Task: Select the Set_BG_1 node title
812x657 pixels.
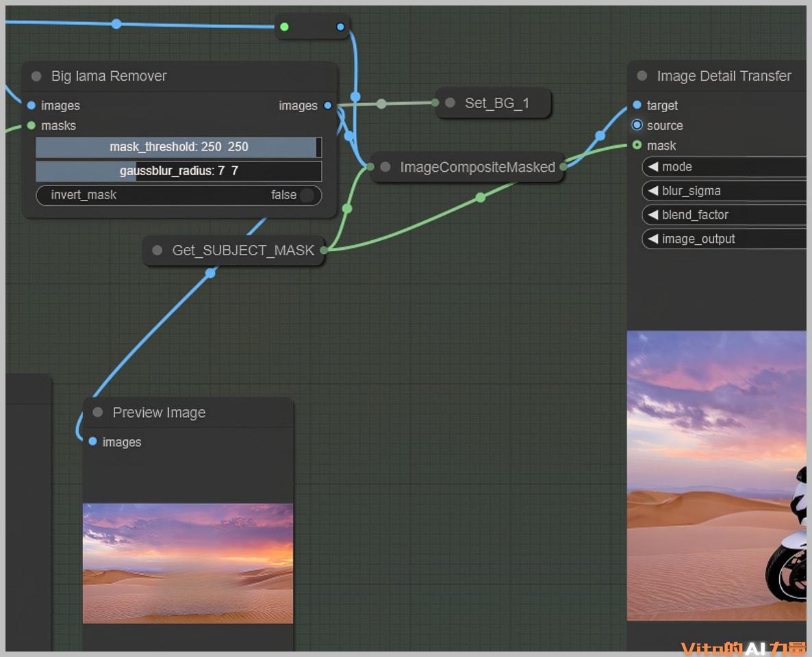Action: (x=496, y=103)
